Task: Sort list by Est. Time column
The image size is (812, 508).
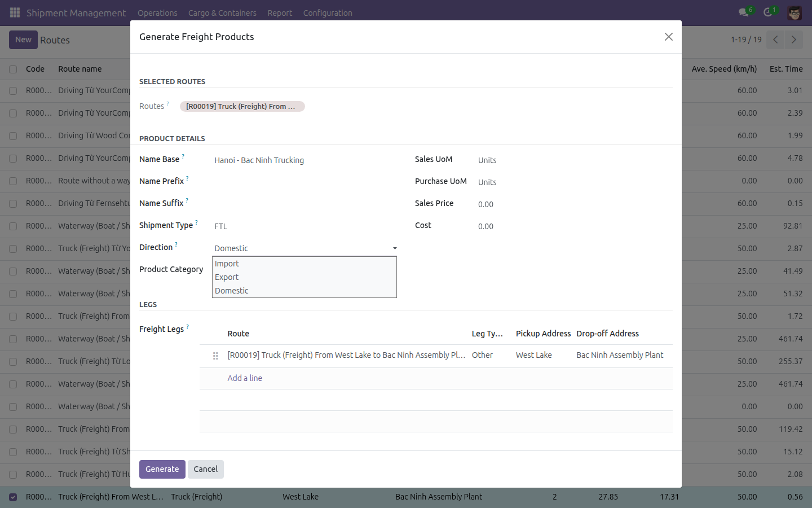Action: (x=786, y=69)
